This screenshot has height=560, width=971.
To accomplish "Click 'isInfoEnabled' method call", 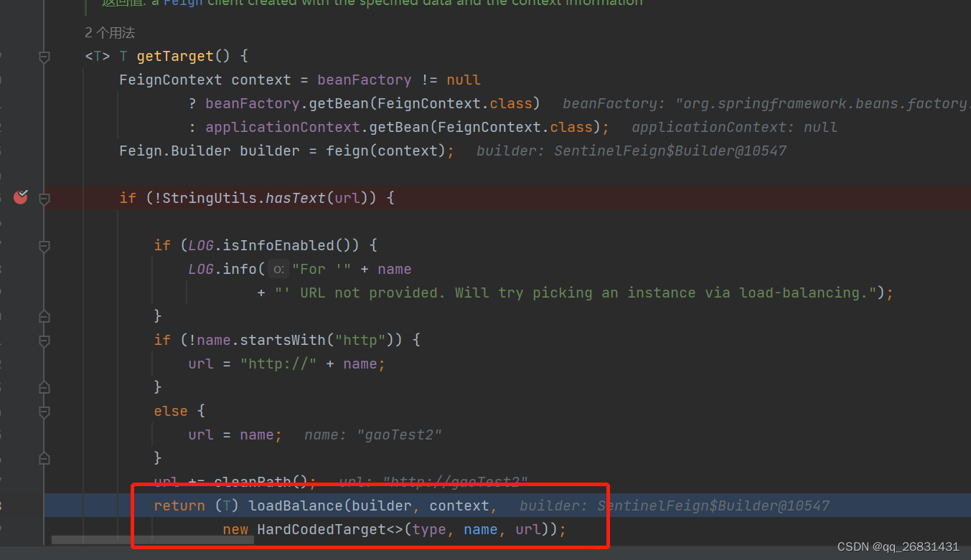I will pyautogui.click(x=278, y=245).
